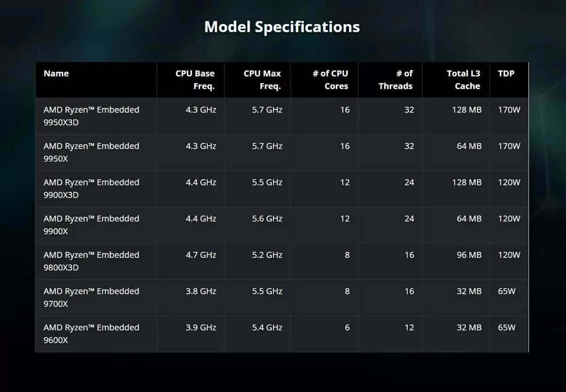Select the Ryzen Embedded 9700X row name
566x392 pixels.
pos(91,298)
